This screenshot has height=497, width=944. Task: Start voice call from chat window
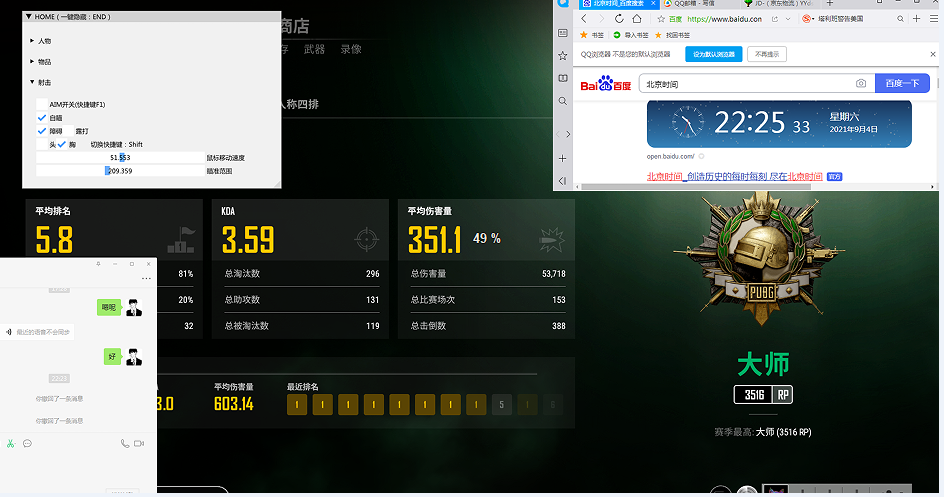tap(125, 443)
